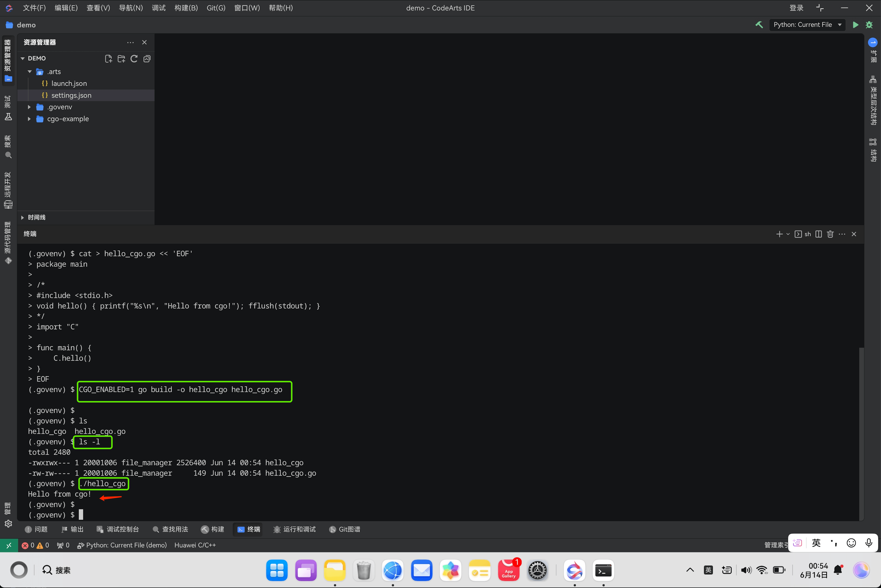Select the sh terminal shell entry
The width and height of the screenshot is (881, 588).
[803, 234]
